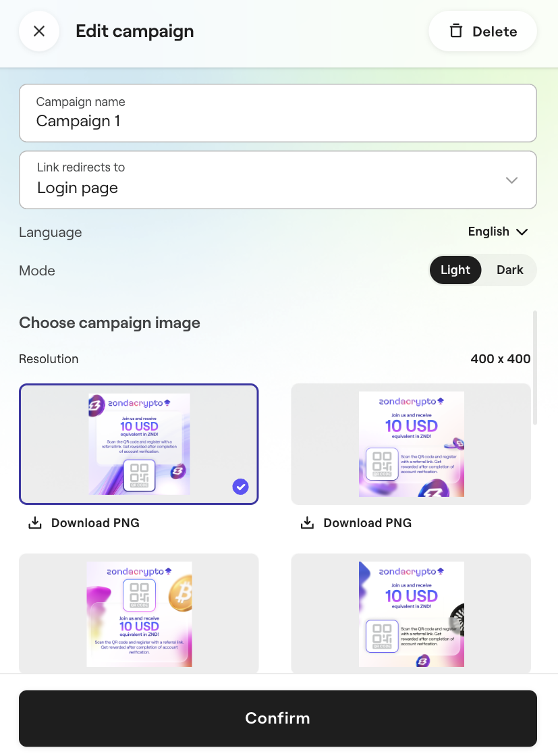
Task: Pick the bottom-right campaign image thumbnail
Action: [411, 614]
